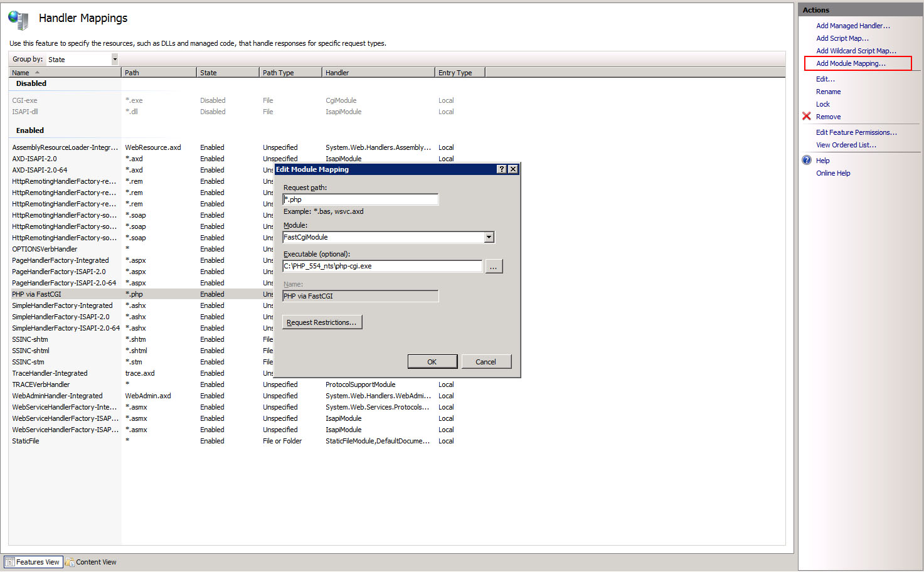Cancel the Edit Module Mapping dialog
The height and width of the screenshot is (572, 924).
tap(486, 361)
